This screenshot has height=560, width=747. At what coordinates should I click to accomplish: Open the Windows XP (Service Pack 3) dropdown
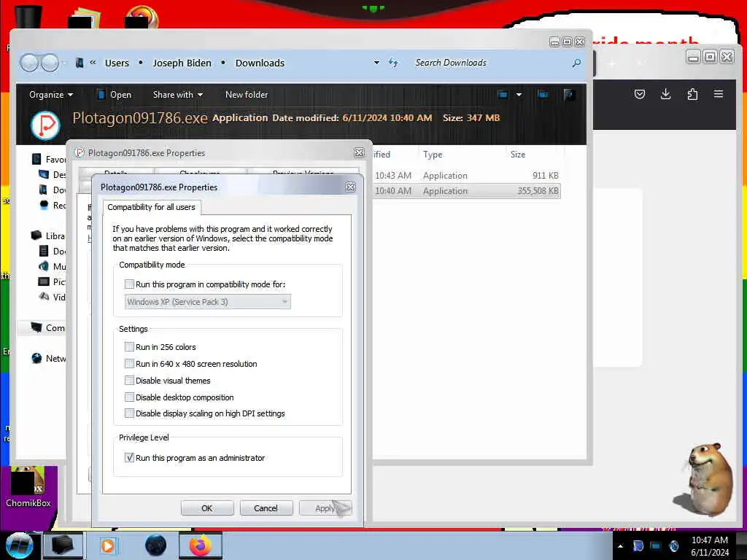208,302
